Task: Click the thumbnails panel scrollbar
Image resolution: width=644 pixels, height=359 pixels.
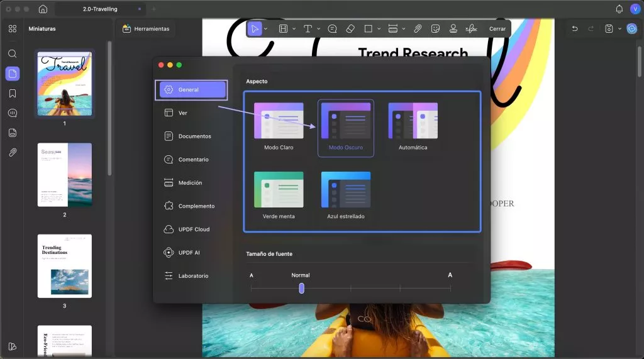Action: pyautogui.click(x=109, y=109)
